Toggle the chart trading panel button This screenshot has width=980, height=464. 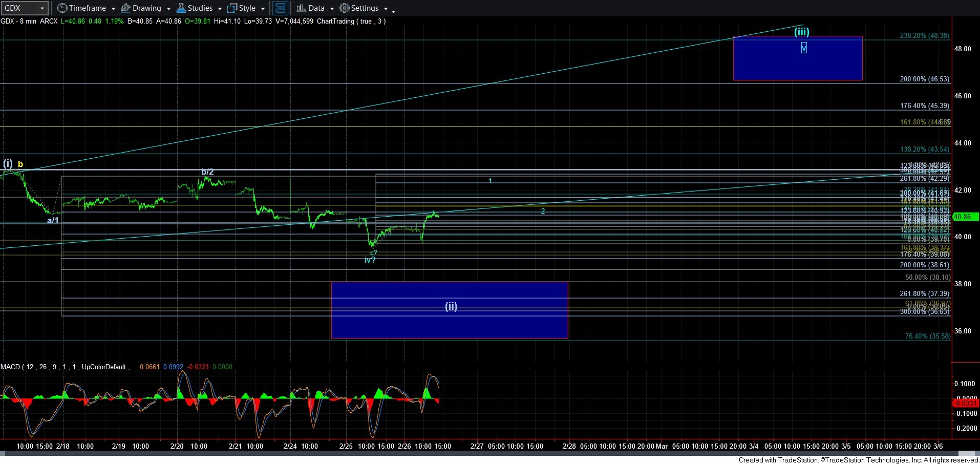[280, 8]
